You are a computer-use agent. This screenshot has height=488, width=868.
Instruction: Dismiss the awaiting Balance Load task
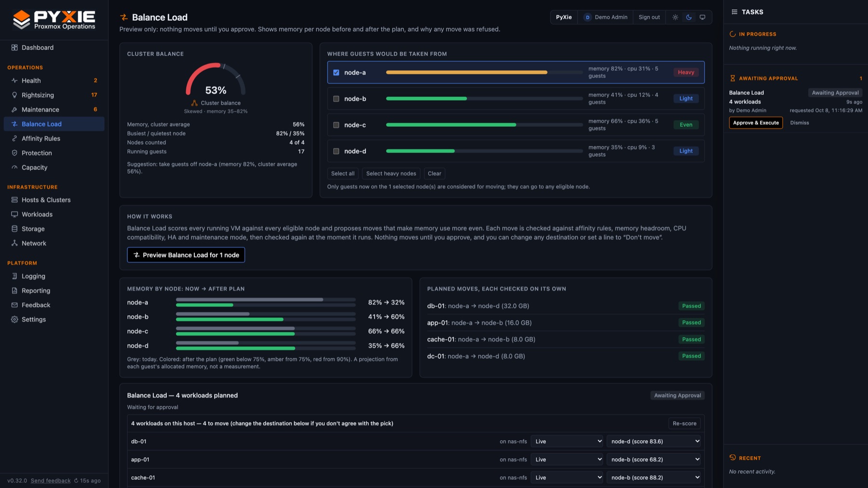pyautogui.click(x=799, y=123)
